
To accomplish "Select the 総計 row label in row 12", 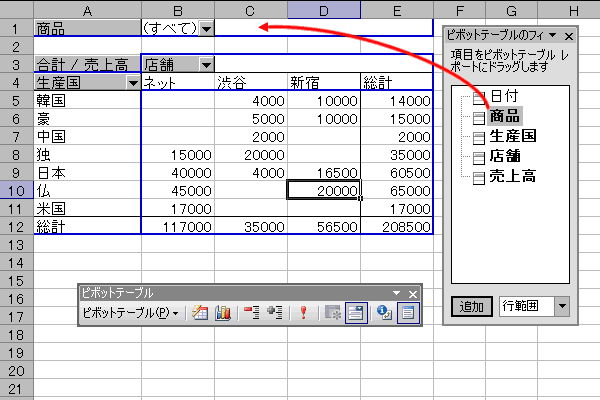I will pos(88,226).
